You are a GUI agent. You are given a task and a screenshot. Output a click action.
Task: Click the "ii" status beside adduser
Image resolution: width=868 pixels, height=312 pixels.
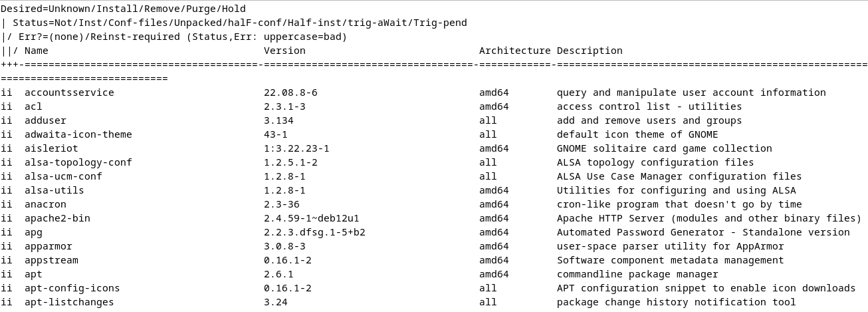tap(7, 120)
